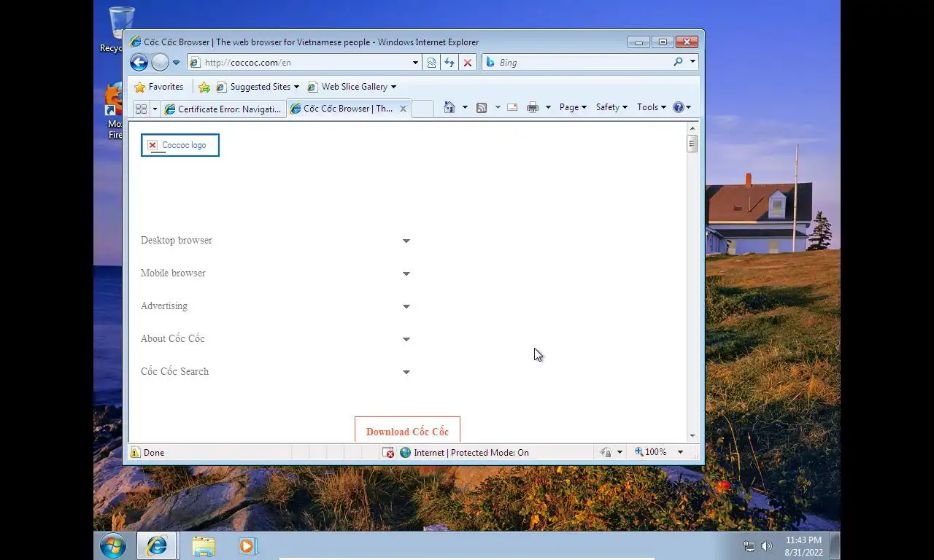
Task: Click the network tray icon
Action: click(749, 546)
